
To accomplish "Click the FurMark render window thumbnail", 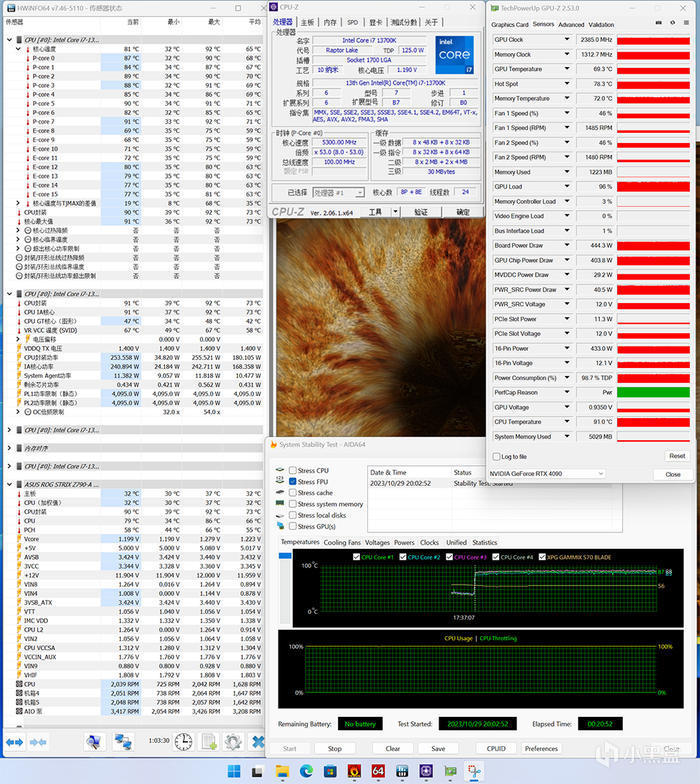I will click(381, 328).
